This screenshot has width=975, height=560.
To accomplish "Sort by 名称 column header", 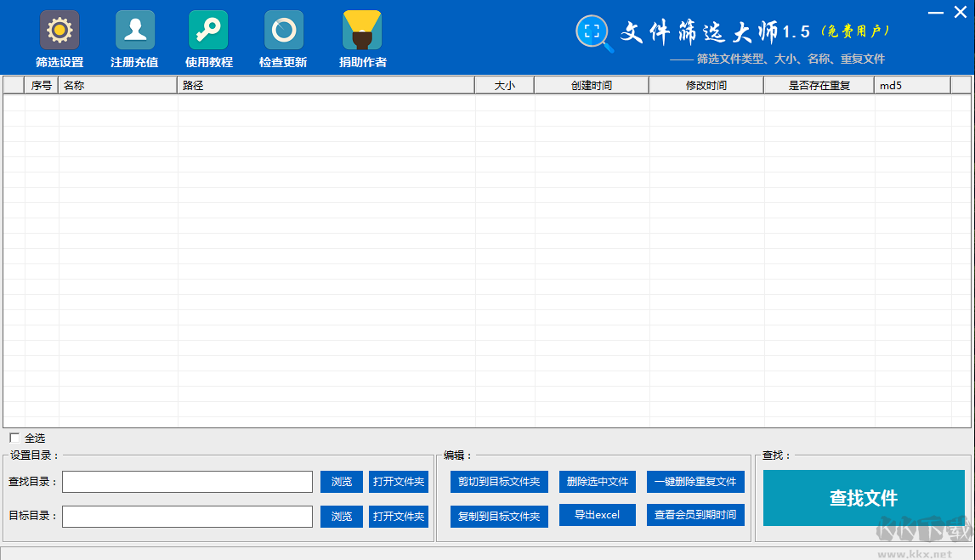I will 117,85.
